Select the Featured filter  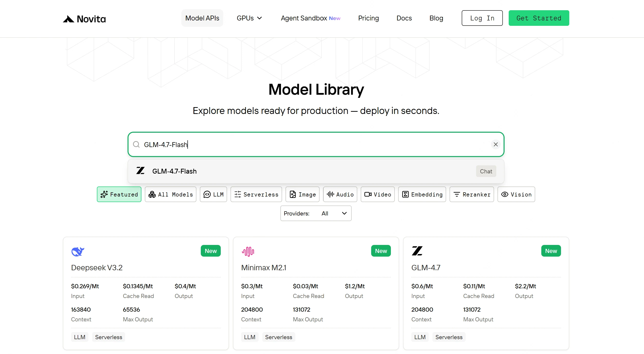click(119, 194)
